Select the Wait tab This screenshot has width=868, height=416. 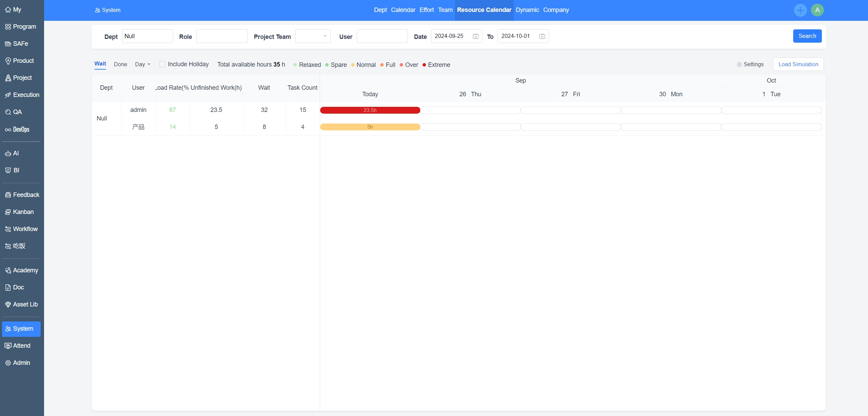pos(100,64)
